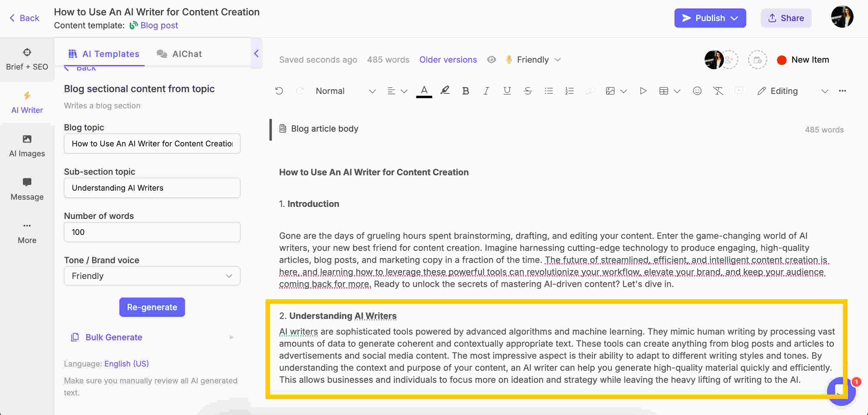868x415 pixels.
Task: Open the Blog post content template link
Action: (x=159, y=26)
